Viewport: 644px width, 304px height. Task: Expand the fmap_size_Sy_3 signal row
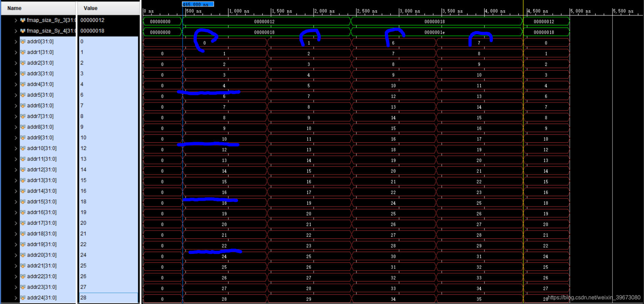click(16, 20)
